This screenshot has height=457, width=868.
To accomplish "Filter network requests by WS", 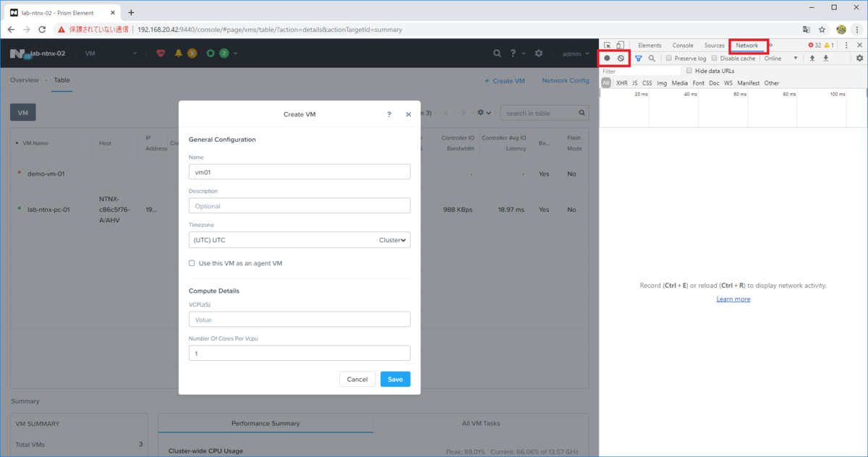I will pos(728,83).
